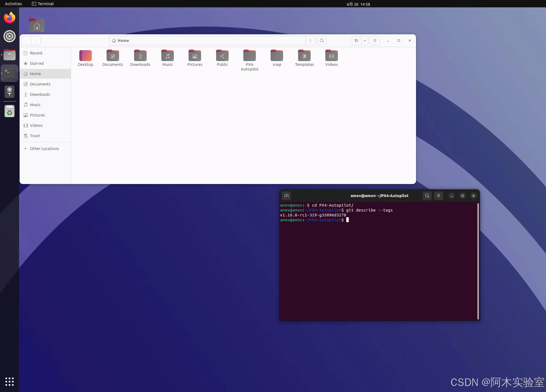Screen dimensions: 546x392
Task: Open Videos in Files sidebar
Action: click(45, 125)
